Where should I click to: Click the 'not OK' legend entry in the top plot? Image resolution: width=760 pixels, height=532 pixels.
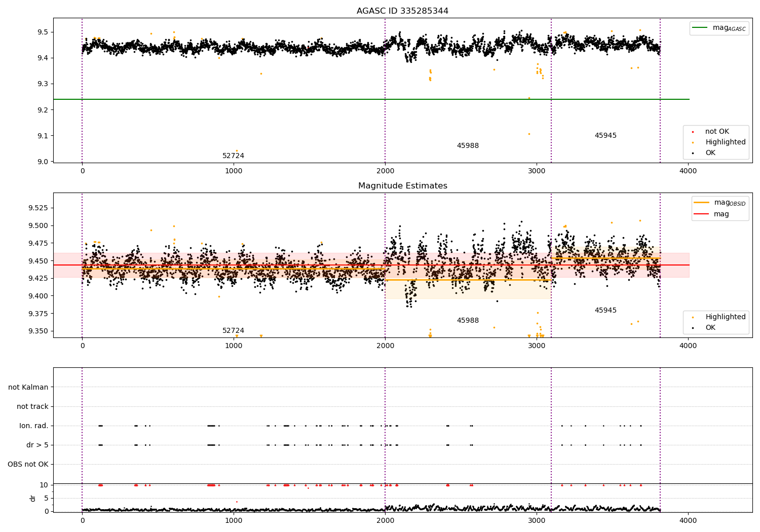(715, 132)
